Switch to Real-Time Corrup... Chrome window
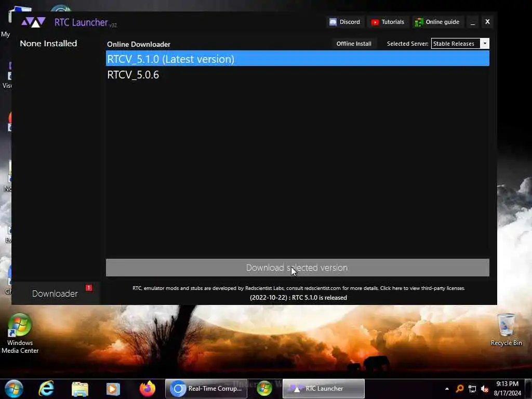532x399 pixels. 206,389
